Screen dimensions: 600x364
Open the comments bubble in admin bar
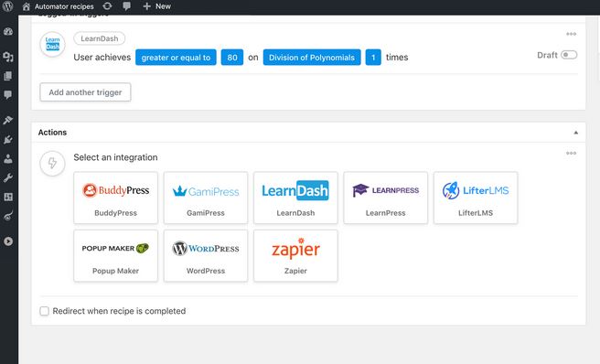(x=126, y=6)
